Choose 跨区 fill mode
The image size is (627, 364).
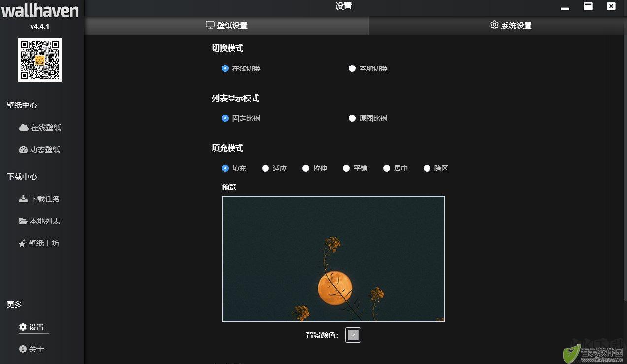(x=436, y=169)
